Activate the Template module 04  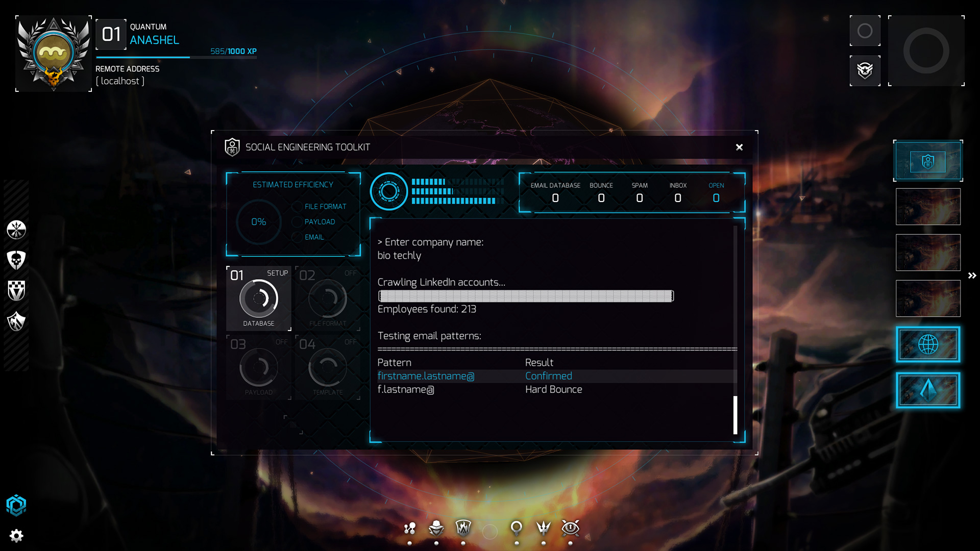[327, 367]
